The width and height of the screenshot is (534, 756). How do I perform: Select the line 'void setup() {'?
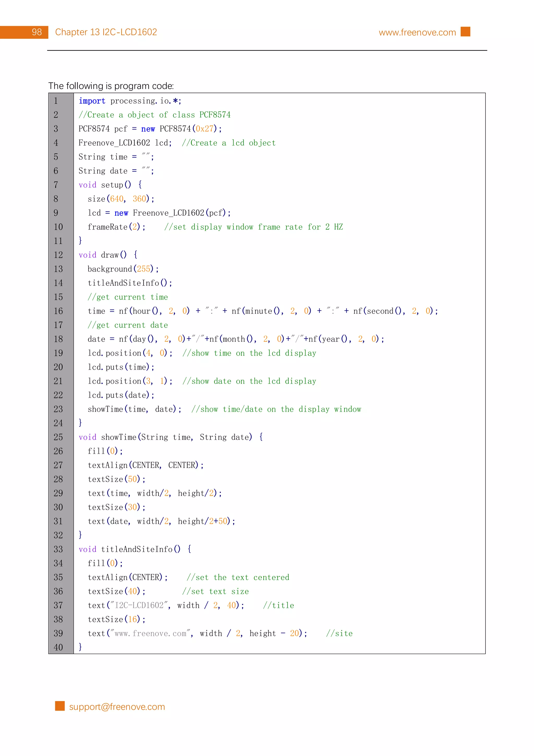coord(110,185)
